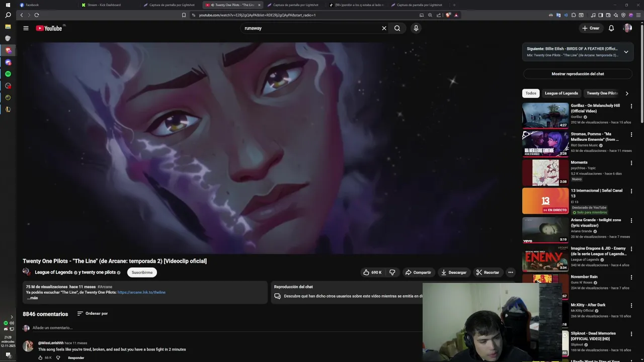Image resolution: width=644 pixels, height=362 pixels.
Task: Click the Compartir share button
Action: 418,273
